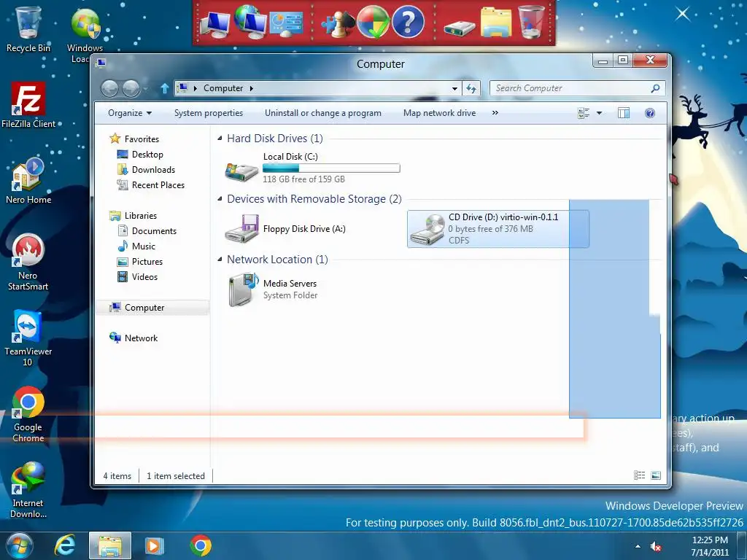Click the trash can icon in dock
This screenshot has height=560, width=747.
(x=531, y=22)
